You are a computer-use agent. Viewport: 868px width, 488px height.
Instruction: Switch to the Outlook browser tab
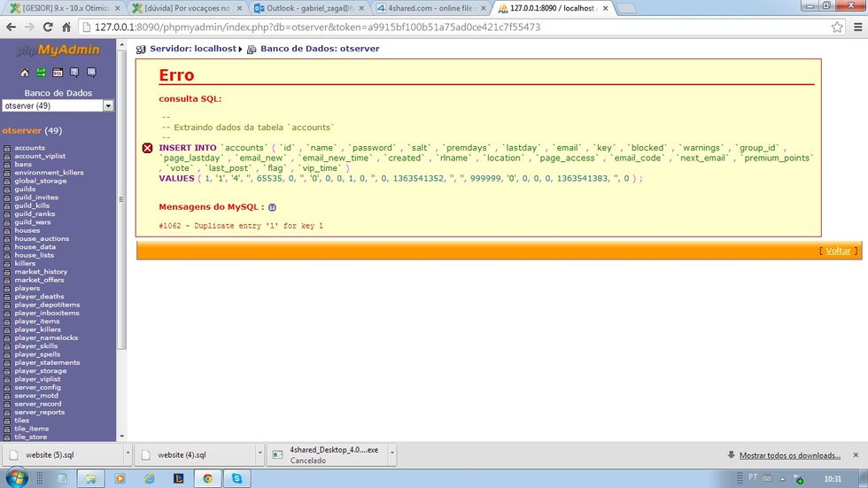pos(309,8)
